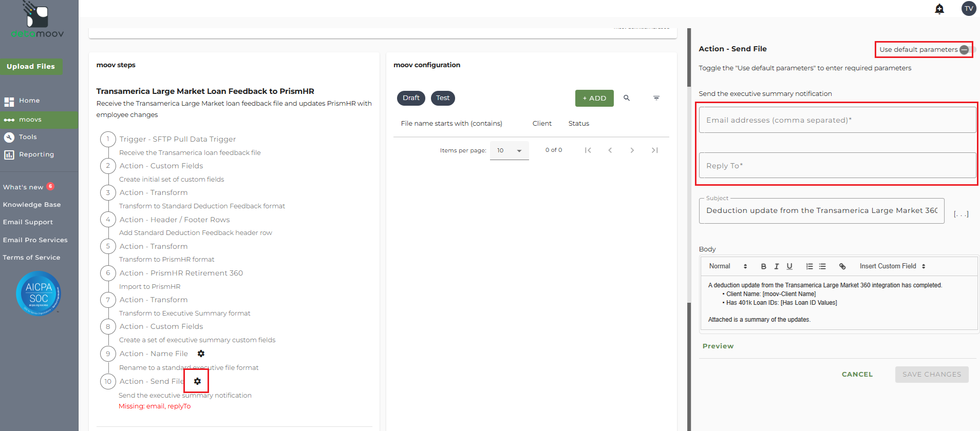
Task: Select step 7 Action - Transform
Action: [154, 300]
